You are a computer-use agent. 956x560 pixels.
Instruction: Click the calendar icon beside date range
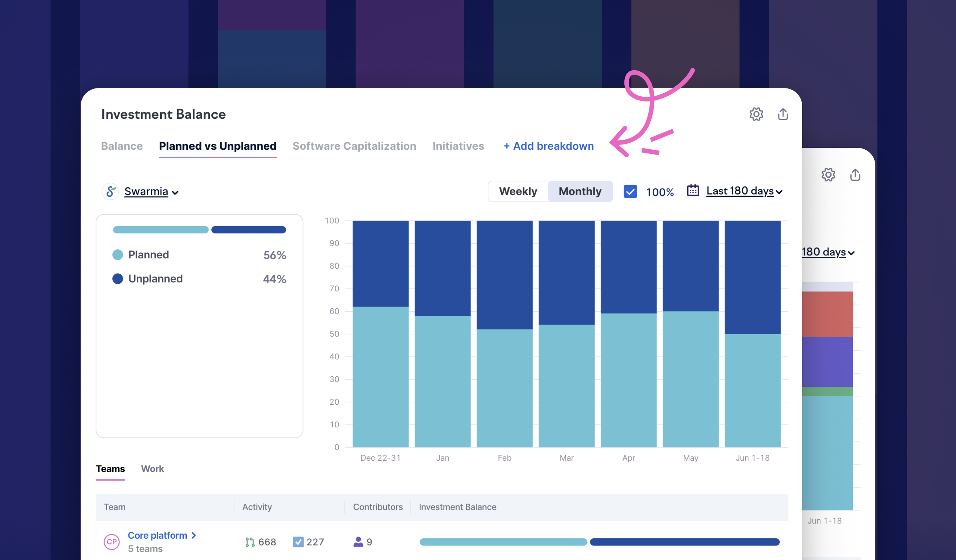coord(693,190)
